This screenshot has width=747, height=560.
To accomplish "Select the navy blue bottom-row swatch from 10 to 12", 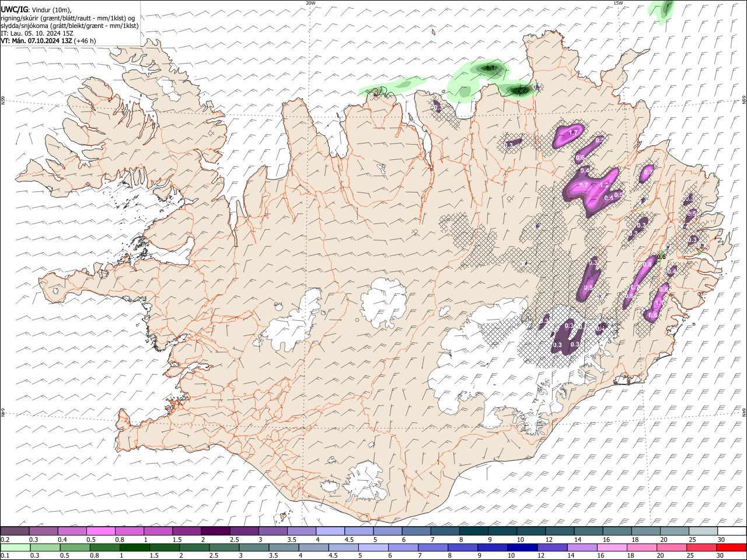I will [522, 548].
